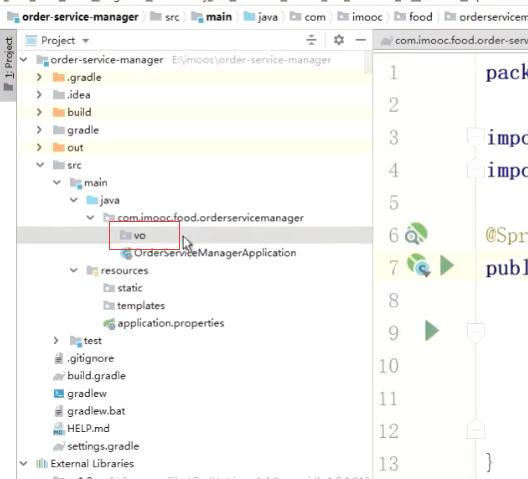The height and width of the screenshot is (479, 528).
Task: Expand the out folder
Action: [39, 148]
